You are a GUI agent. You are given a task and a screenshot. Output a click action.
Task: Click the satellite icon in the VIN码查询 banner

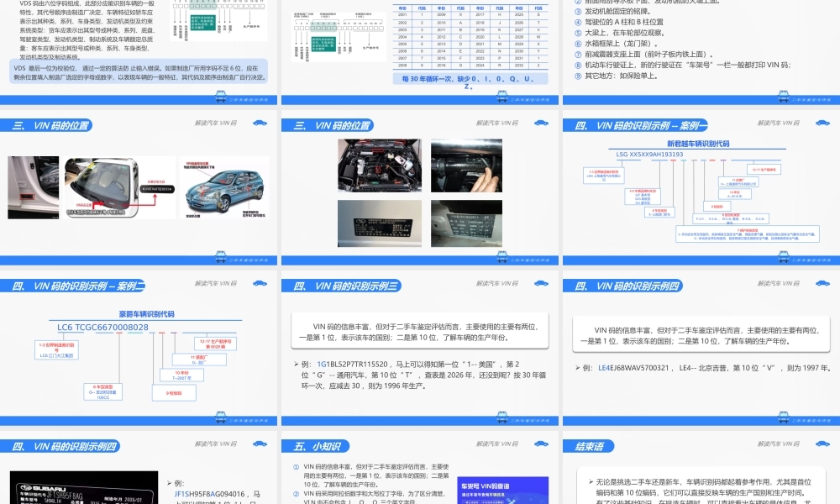[x=512, y=499]
